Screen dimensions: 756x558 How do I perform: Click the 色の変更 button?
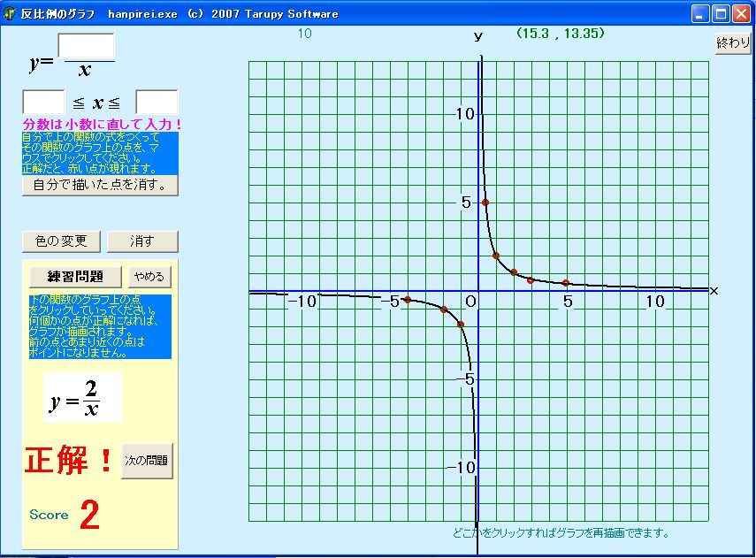(61, 241)
